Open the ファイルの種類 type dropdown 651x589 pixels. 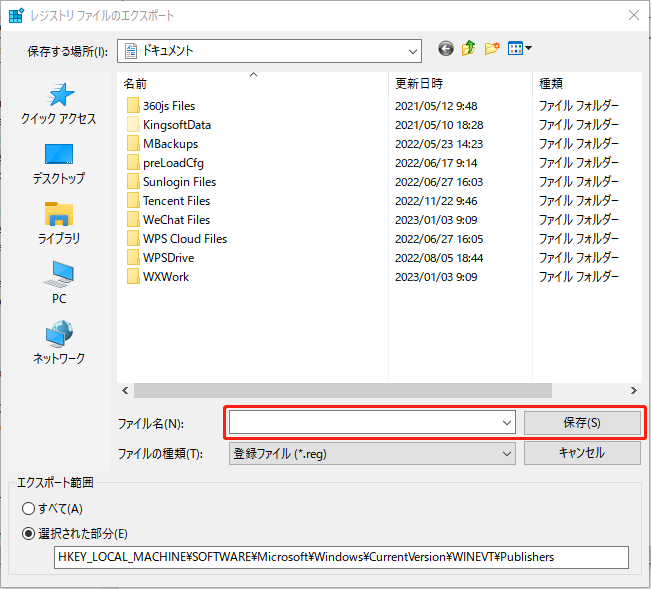click(372, 453)
